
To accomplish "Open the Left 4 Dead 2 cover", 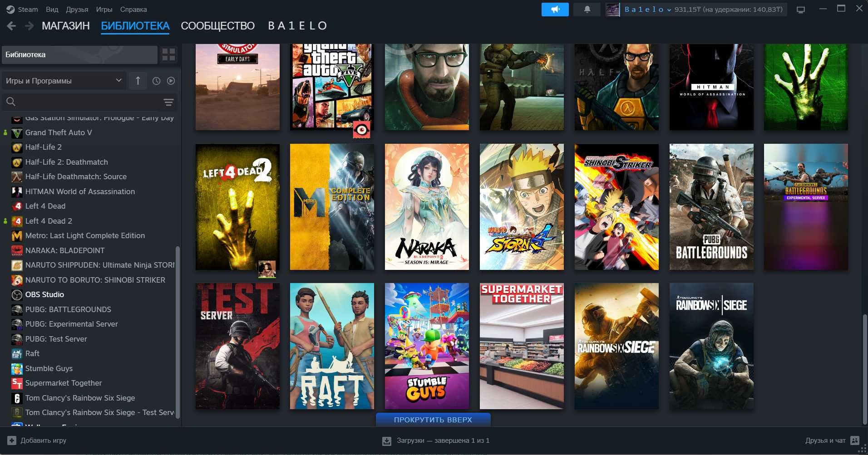I will point(237,207).
